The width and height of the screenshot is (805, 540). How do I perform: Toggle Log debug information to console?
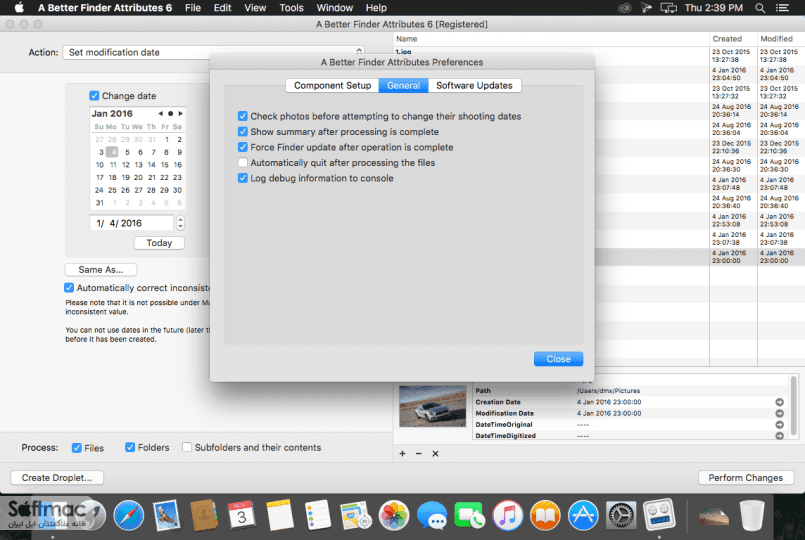click(243, 178)
